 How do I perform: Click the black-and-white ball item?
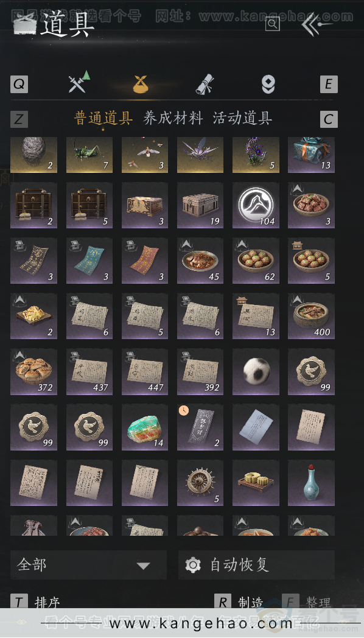[x=256, y=371]
